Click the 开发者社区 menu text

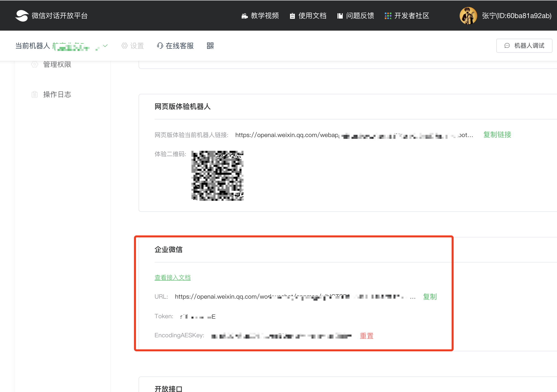click(x=411, y=16)
